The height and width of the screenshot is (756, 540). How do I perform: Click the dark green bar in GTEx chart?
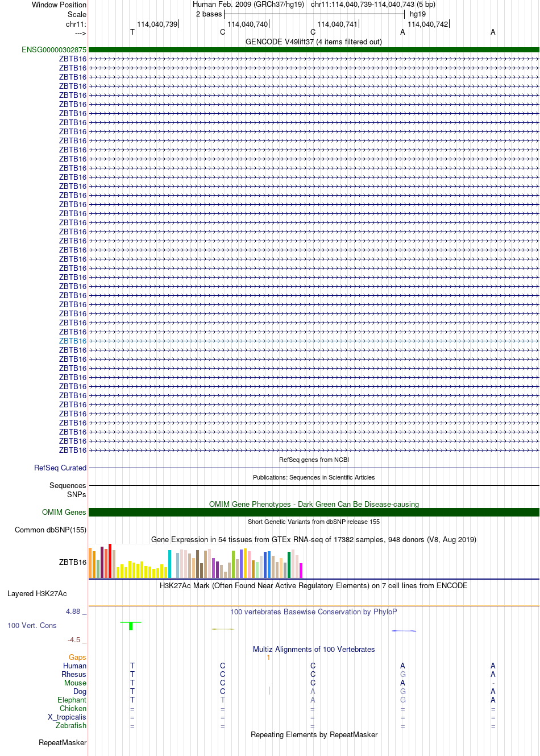pyautogui.click(x=289, y=565)
